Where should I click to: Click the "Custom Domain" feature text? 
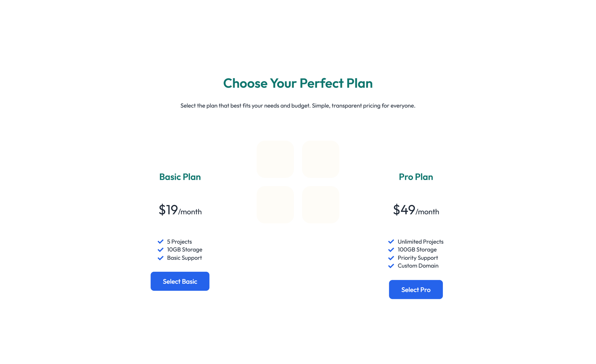point(418,266)
